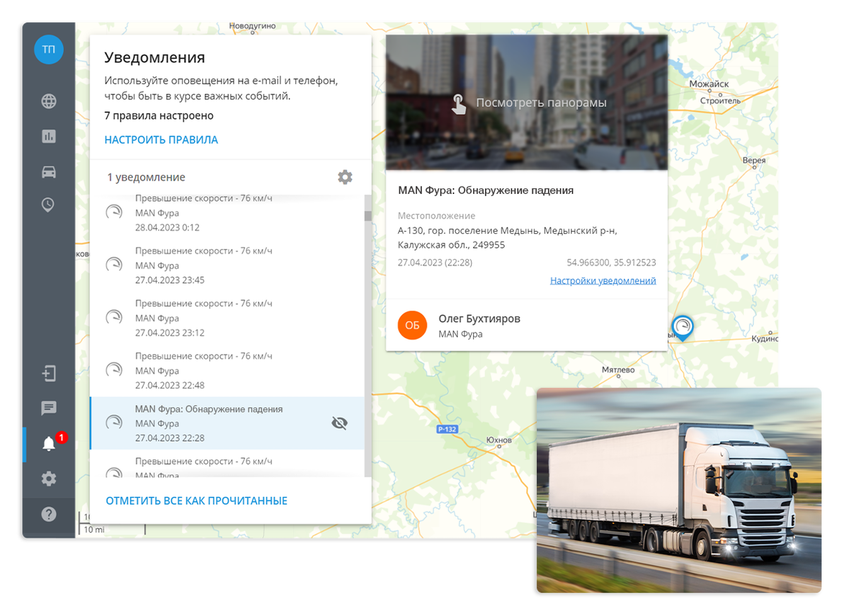Click driver name Олег Бухтияров
The height and width of the screenshot is (616, 844).
click(479, 319)
